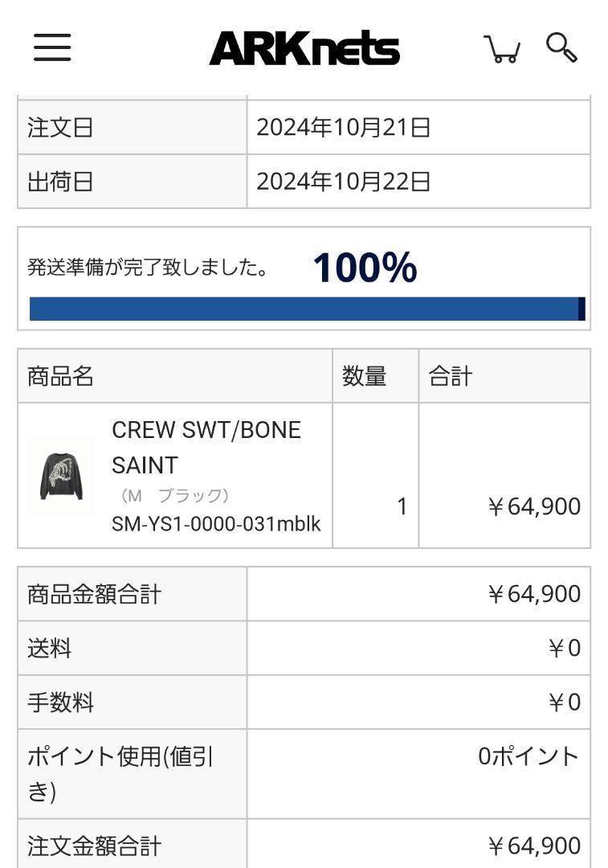The image size is (608, 868).
Task: Click the 注文日 label cell
Action: click(133, 127)
